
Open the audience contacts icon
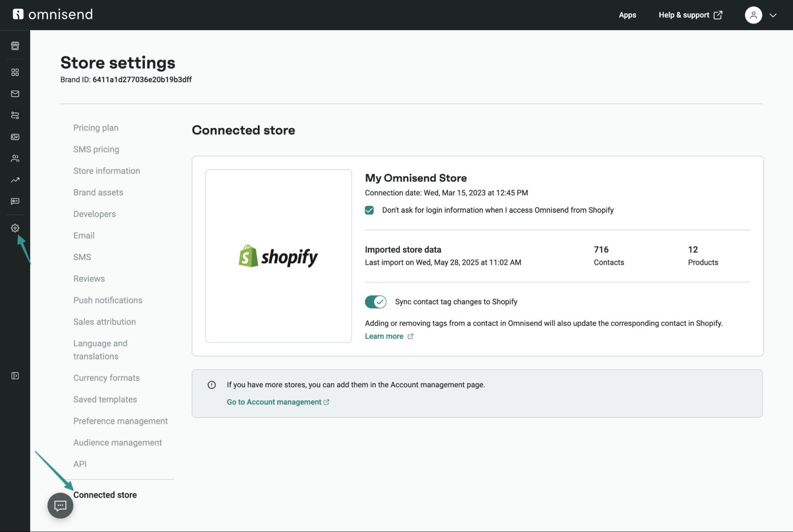coord(15,159)
